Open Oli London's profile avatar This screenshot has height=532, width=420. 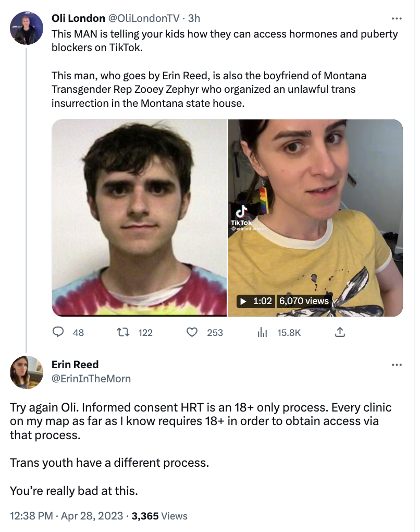click(x=27, y=29)
